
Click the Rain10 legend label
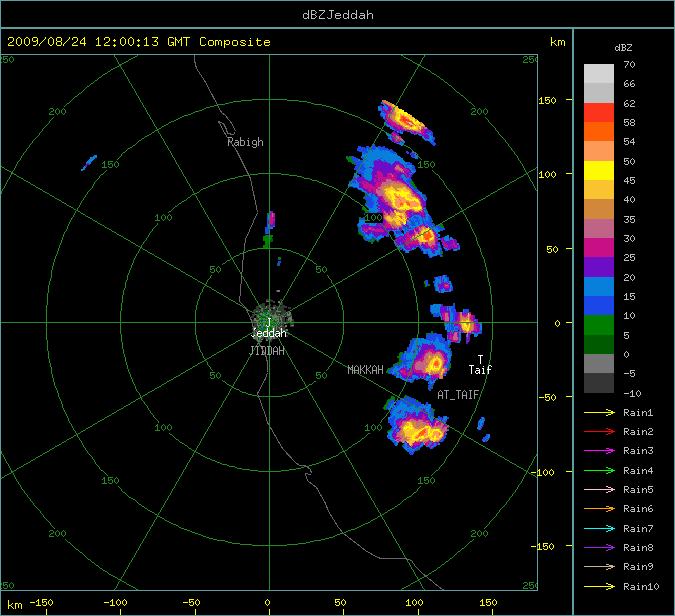click(640, 586)
